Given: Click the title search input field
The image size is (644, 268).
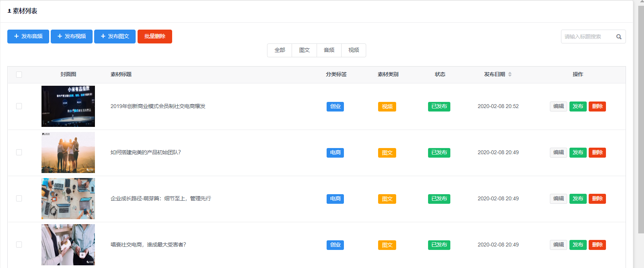Looking at the screenshot, I should point(587,37).
